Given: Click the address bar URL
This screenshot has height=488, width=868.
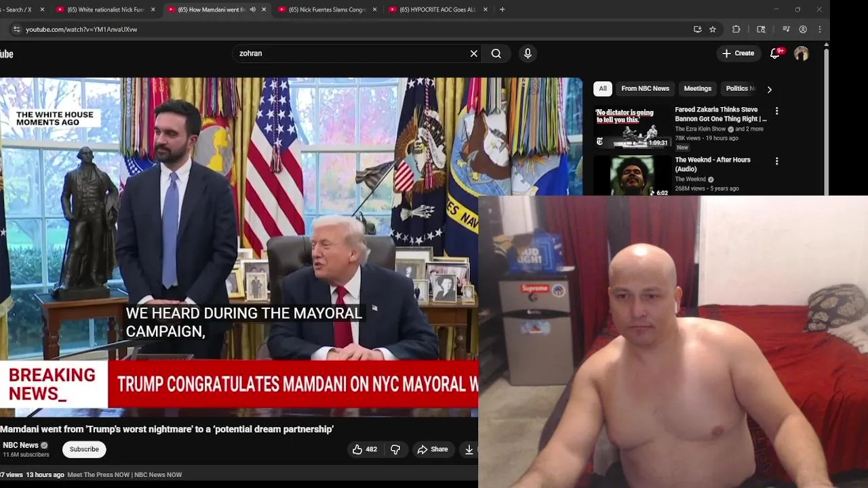Looking at the screenshot, I should 81,29.
